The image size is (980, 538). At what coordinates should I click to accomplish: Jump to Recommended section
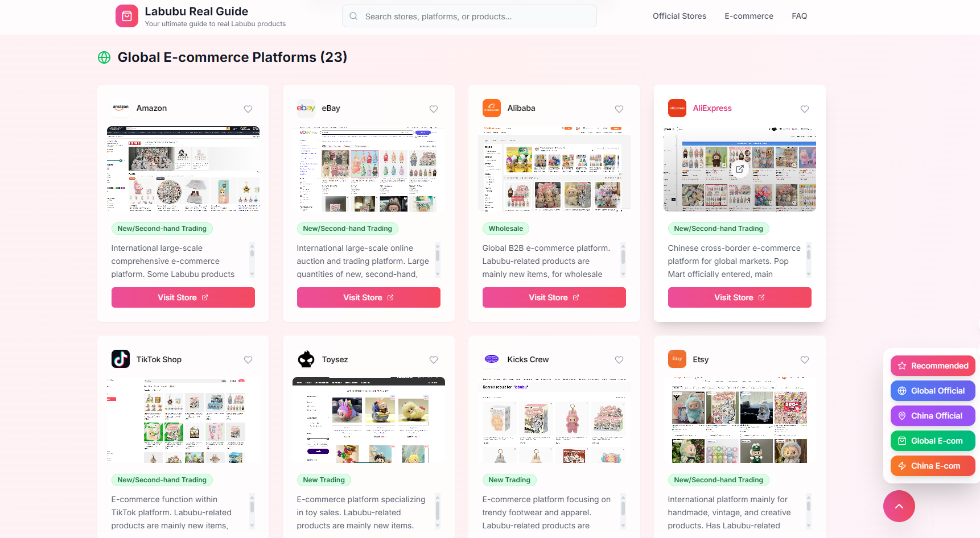(933, 366)
